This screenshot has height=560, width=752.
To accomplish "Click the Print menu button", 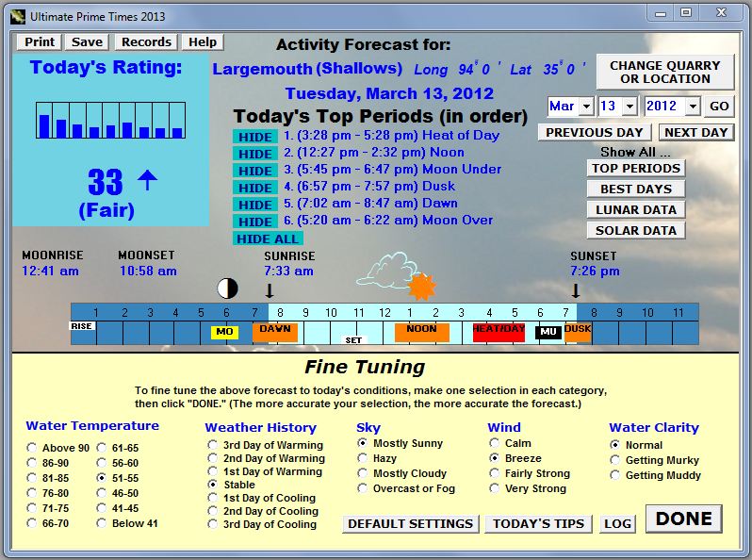I will [40, 42].
